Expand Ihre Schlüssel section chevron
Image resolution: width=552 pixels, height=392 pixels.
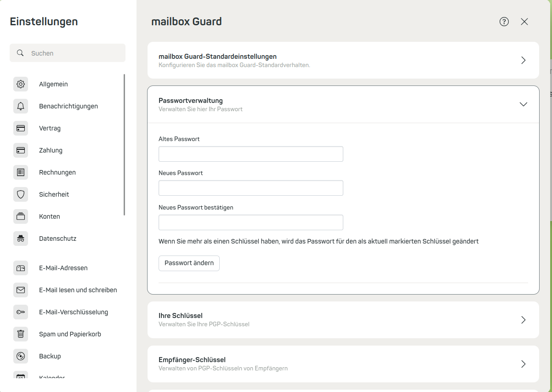click(523, 320)
